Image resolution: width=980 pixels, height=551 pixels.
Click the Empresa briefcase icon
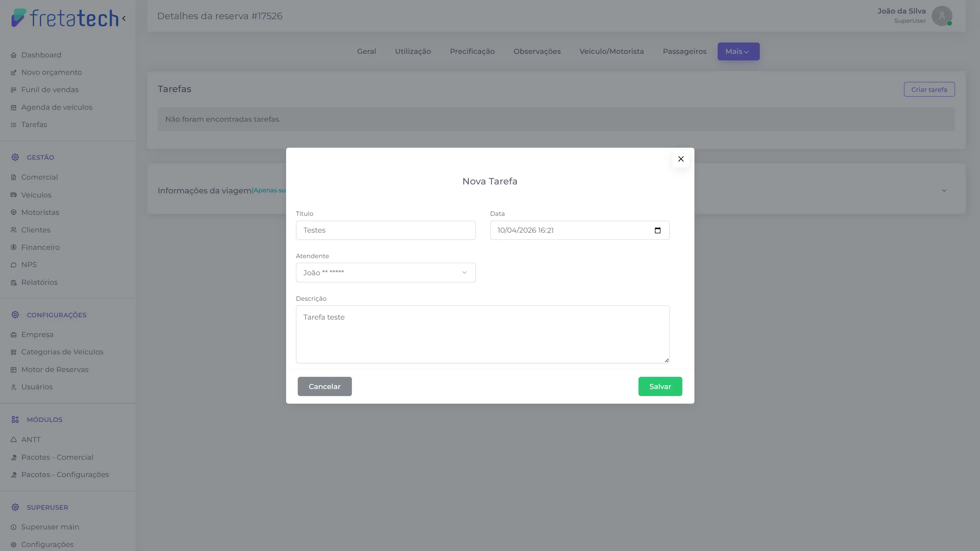tap(14, 335)
